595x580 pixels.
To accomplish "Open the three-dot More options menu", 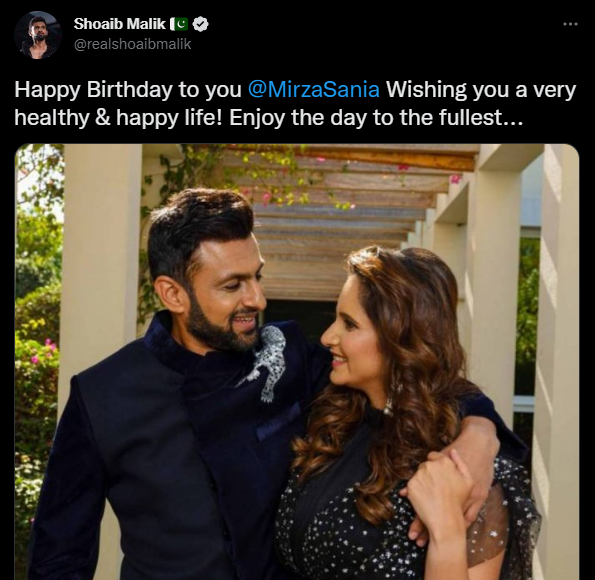I will click(x=570, y=24).
